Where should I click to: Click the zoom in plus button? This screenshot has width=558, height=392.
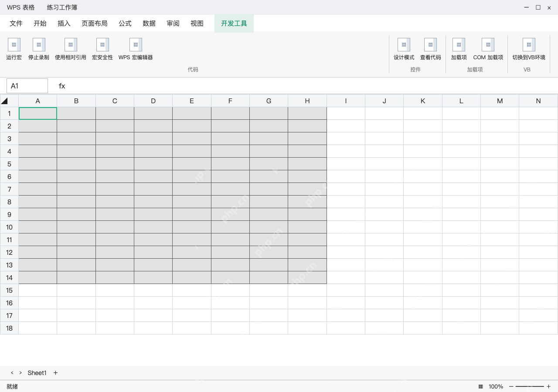[548, 386]
